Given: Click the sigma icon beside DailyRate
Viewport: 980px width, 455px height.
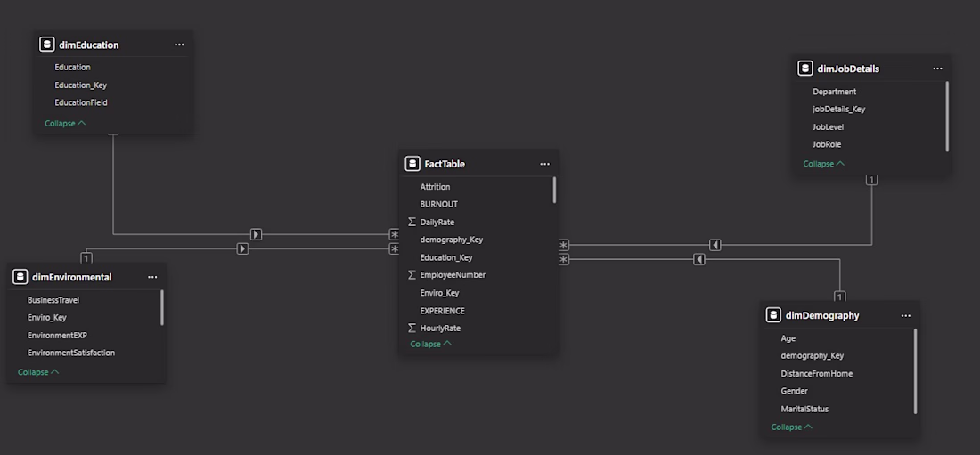Looking at the screenshot, I should pos(412,222).
